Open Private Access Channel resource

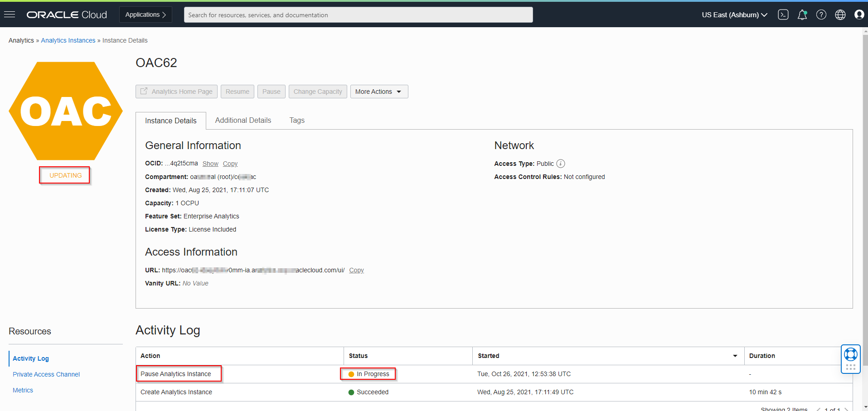[x=46, y=374]
